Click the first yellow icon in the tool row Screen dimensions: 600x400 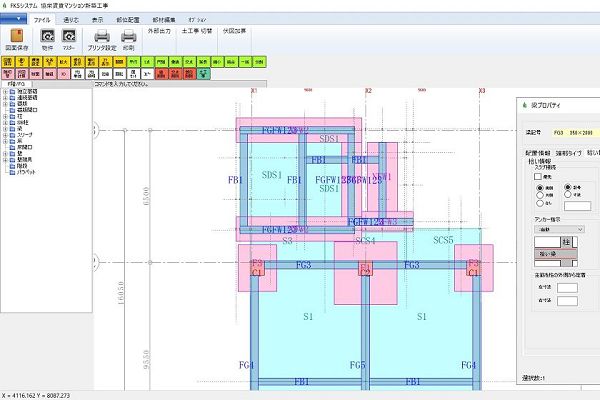(8, 62)
